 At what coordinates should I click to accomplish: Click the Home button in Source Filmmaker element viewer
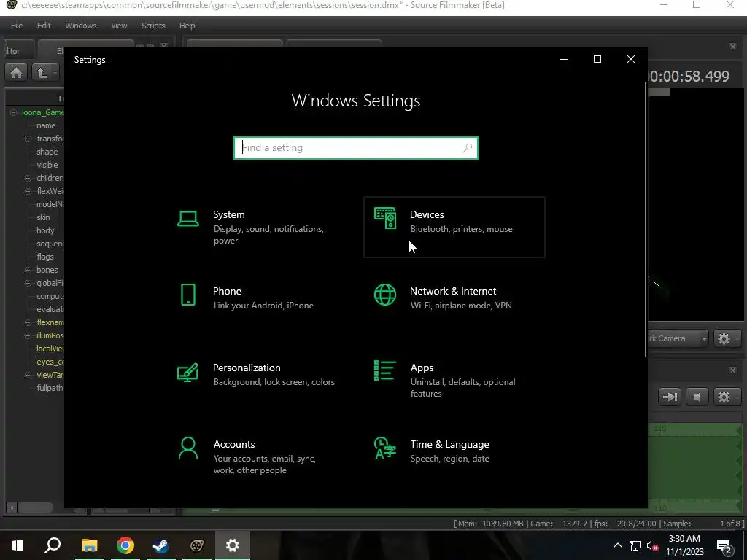17,73
